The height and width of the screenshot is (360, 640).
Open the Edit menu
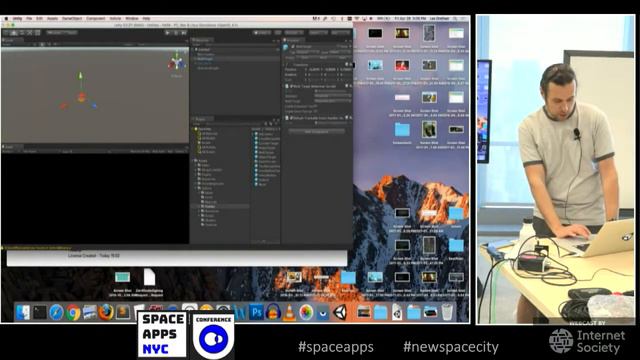coord(40,19)
